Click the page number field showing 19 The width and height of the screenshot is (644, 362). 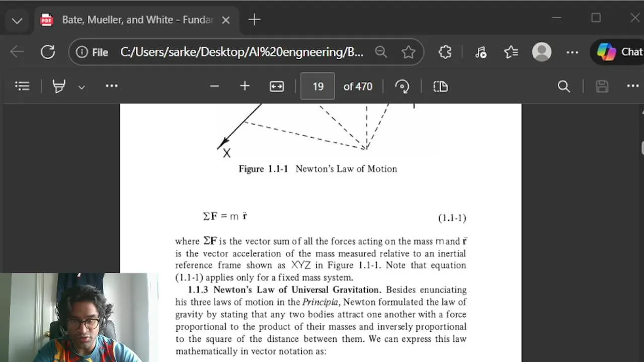317,86
